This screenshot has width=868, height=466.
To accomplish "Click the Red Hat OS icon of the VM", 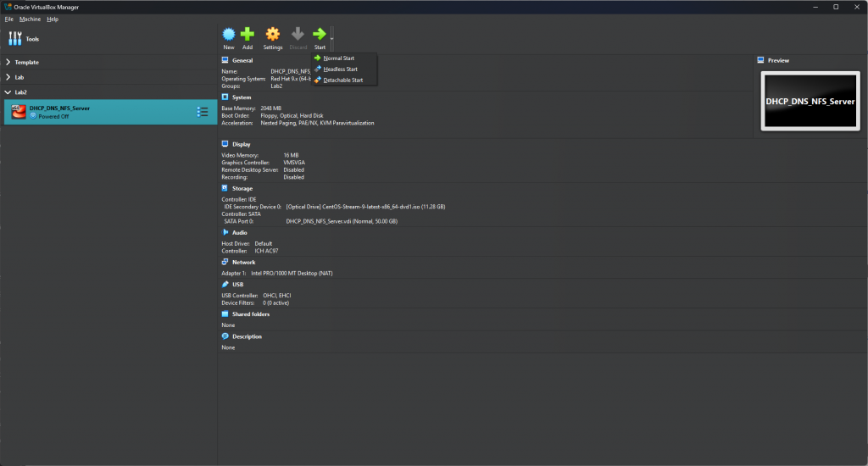I will (19, 112).
